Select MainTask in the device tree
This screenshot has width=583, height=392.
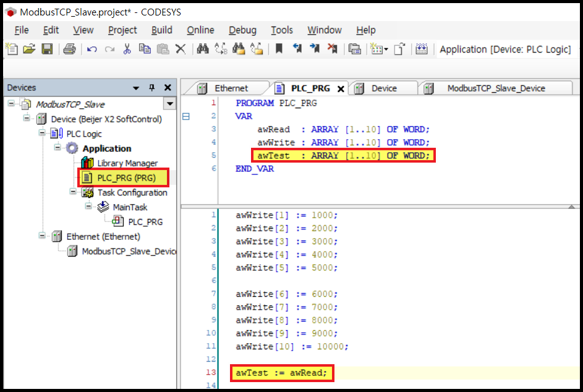pos(130,207)
